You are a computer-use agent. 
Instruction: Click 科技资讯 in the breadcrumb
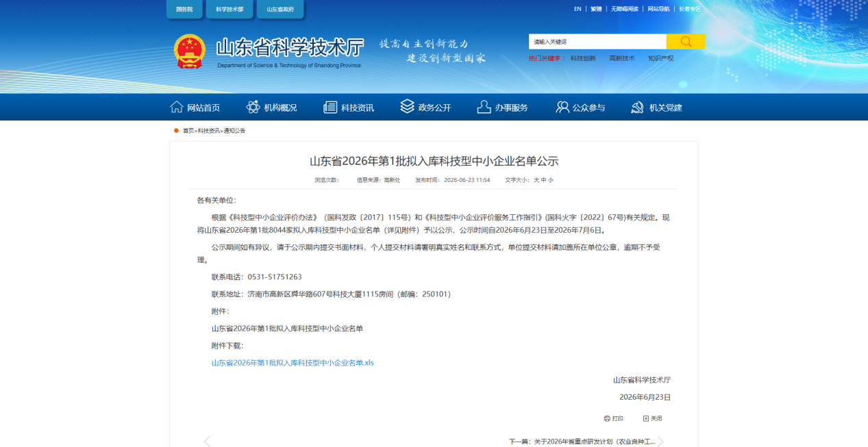209,130
